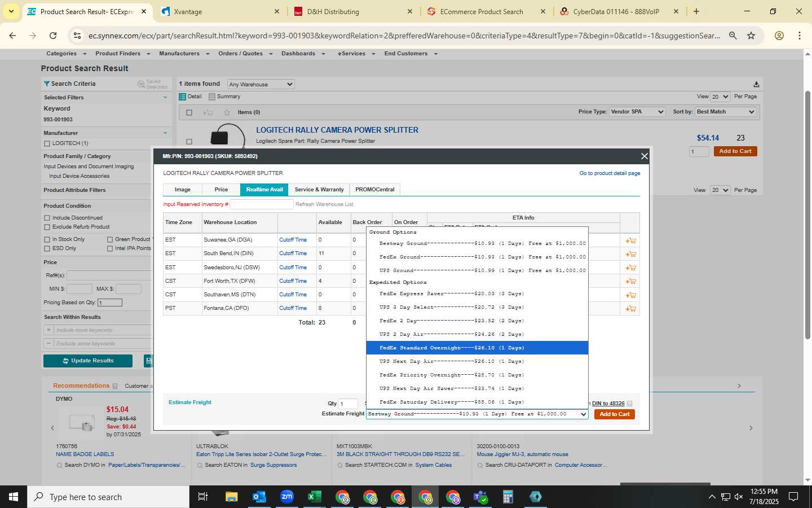Expand the Manufacturers menu

[x=184, y=54]
